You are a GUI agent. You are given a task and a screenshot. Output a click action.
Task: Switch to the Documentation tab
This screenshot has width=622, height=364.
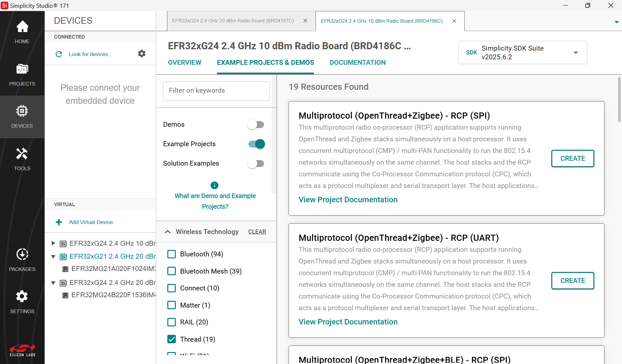click(x=357, y=63)
